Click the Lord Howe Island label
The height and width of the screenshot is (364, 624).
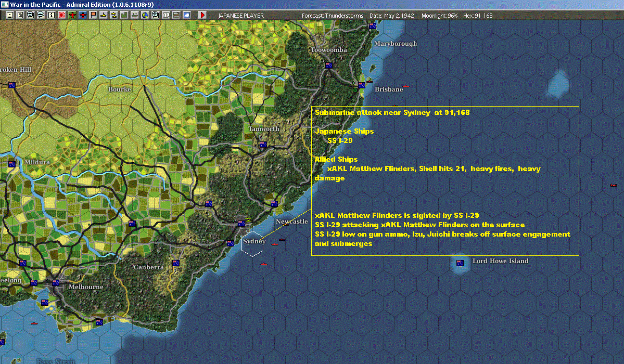click(500, 261)
